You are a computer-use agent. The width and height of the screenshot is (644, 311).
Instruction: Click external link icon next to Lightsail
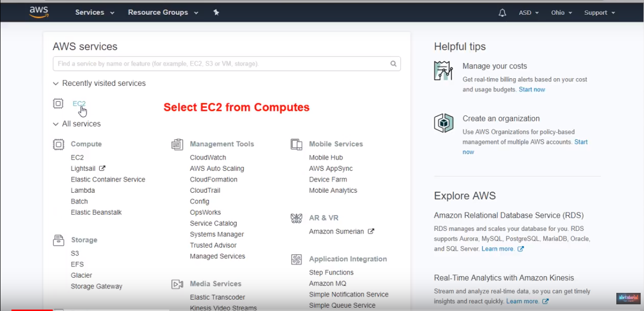(102, 168)
